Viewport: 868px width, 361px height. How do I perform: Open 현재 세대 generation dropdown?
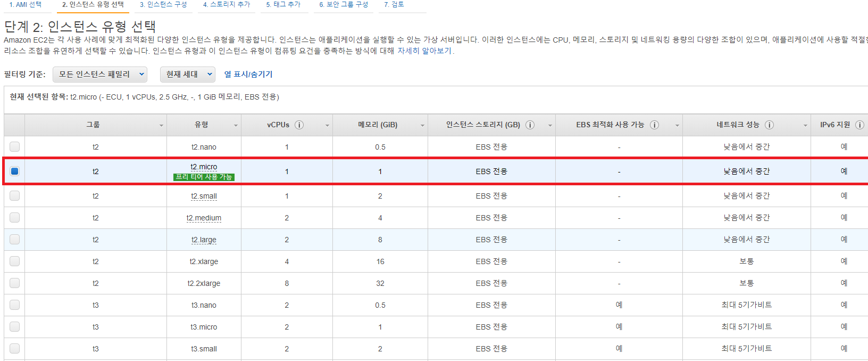pyautogui.click(x=188, y=75)
